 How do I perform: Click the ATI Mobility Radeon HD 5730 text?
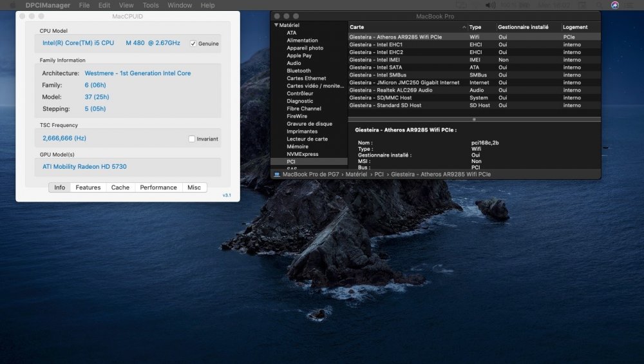coord(84,166)
